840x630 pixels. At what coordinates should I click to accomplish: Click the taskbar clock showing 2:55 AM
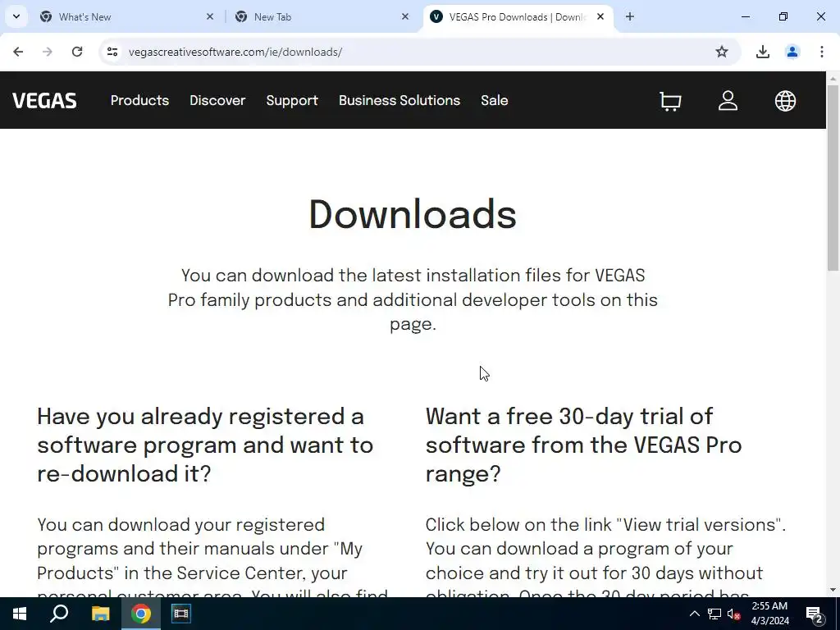(x=769, y=614)
